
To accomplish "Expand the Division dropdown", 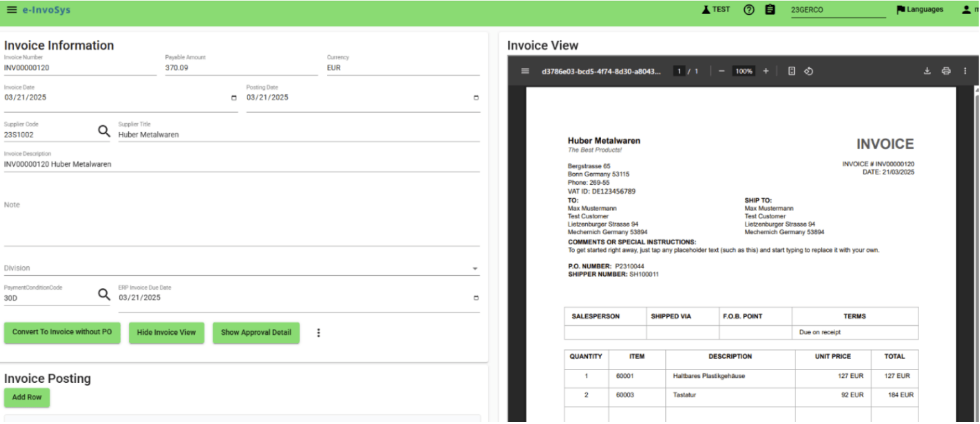I will tap(475, 269).
